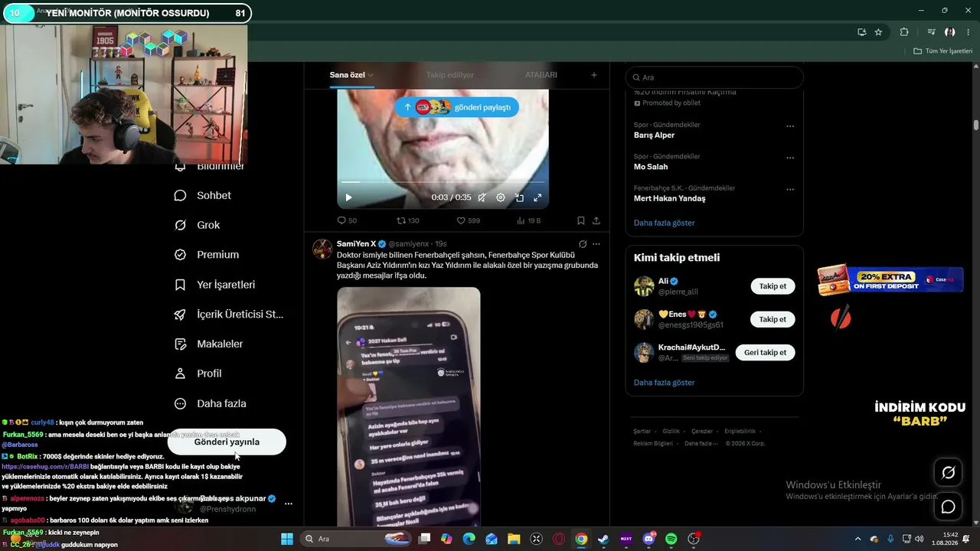Open the Mo Salah trending topic
This screenshot has width=980, height=551.
pyautogui.click(x=651, y=167)
